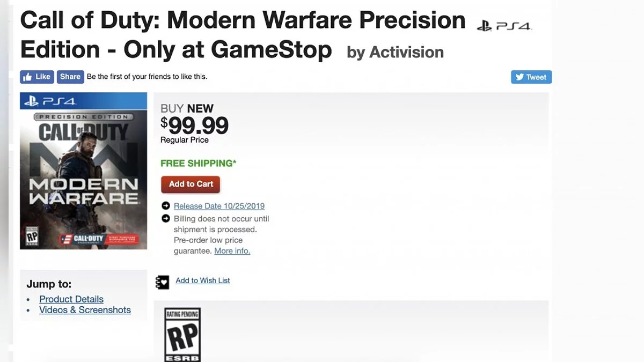Viewport: 644px width, 362px height.
Task: Click the Facebook Like button
Action: (37, 77)
